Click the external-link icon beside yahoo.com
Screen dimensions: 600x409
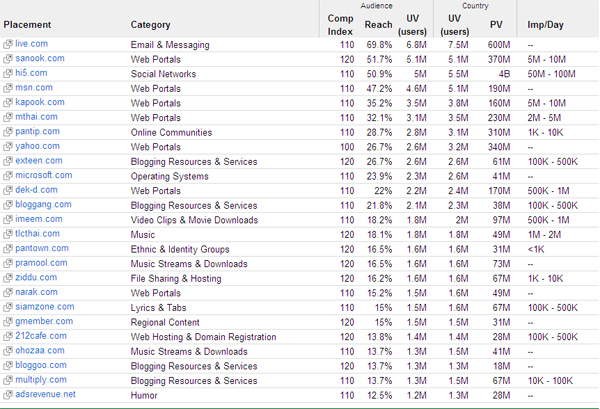[x=8, y=147]
